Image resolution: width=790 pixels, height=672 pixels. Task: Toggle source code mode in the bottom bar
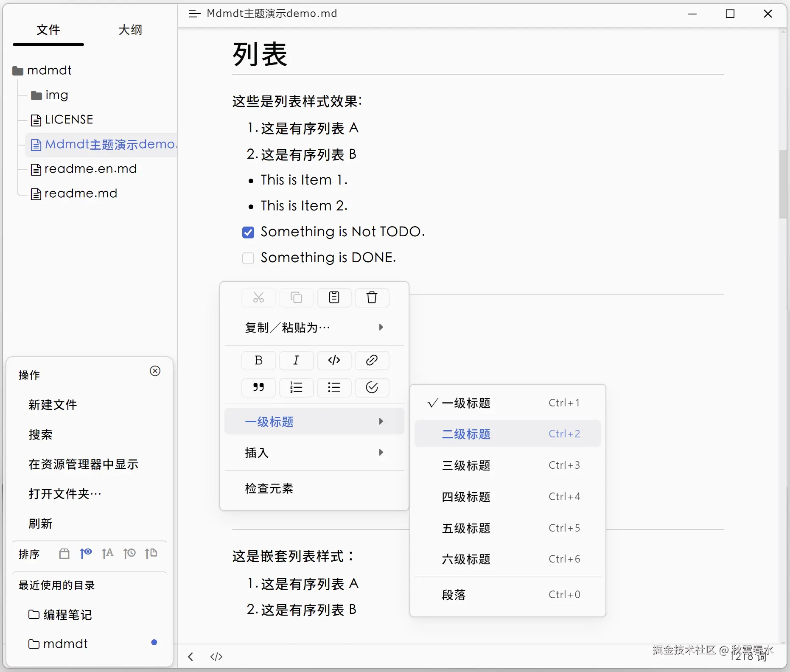(x=216, y=657)
